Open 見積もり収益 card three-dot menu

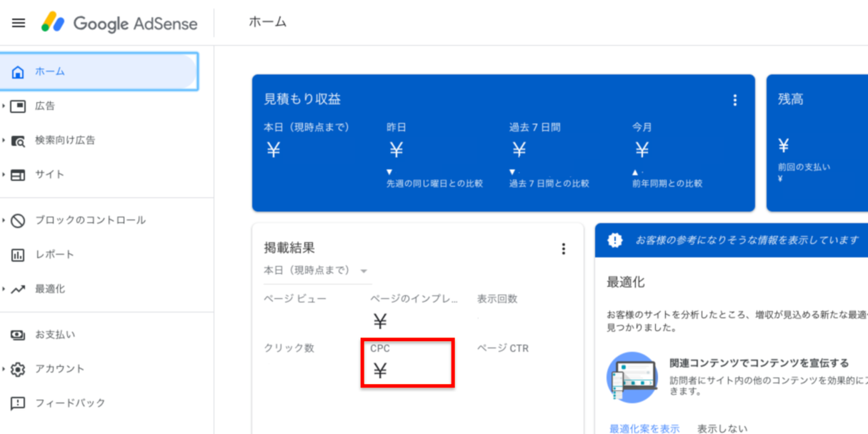734,100
